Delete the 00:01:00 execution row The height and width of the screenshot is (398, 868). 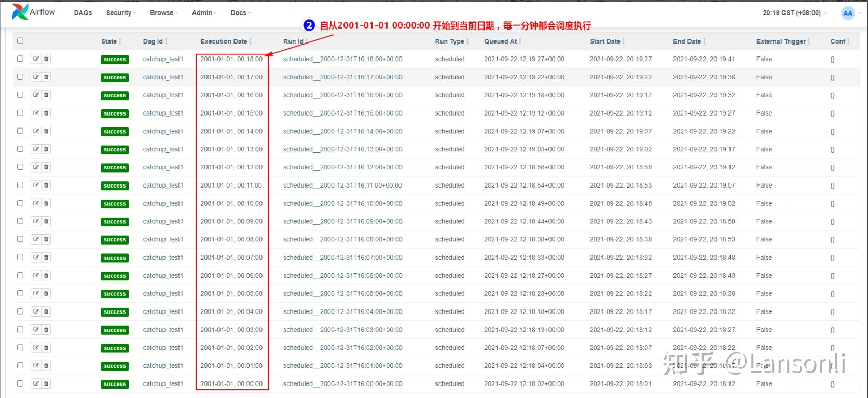(x=46, y=366)
